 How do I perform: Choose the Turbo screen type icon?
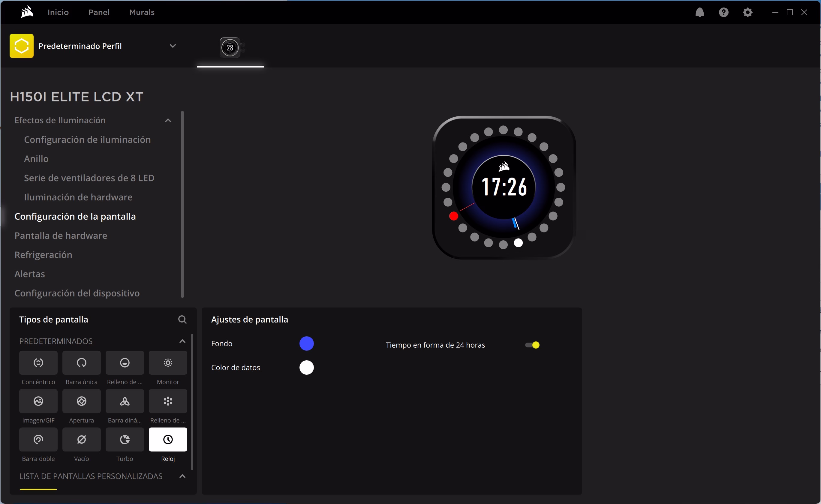pyautogui.click(x=125, y=439)
